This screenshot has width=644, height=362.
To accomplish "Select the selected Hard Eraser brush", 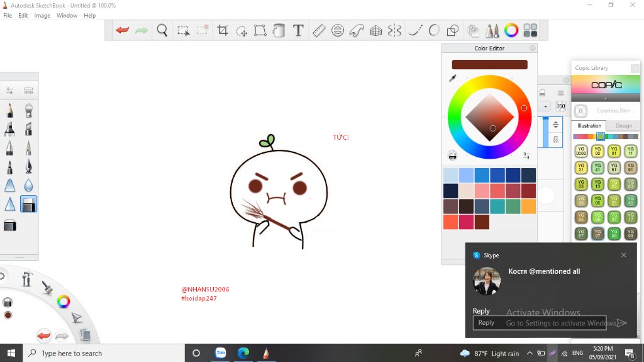I will click(28, 204).
